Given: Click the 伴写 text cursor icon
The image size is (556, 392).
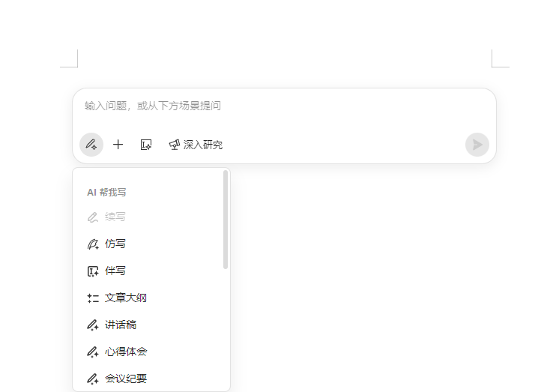Looking at the screenshot, I should [x=93, y=271].
